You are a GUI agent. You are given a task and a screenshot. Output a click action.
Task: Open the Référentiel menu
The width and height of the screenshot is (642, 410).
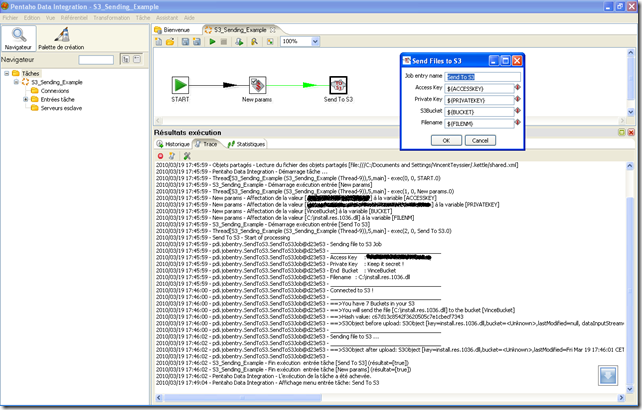(x=74, y=18)
